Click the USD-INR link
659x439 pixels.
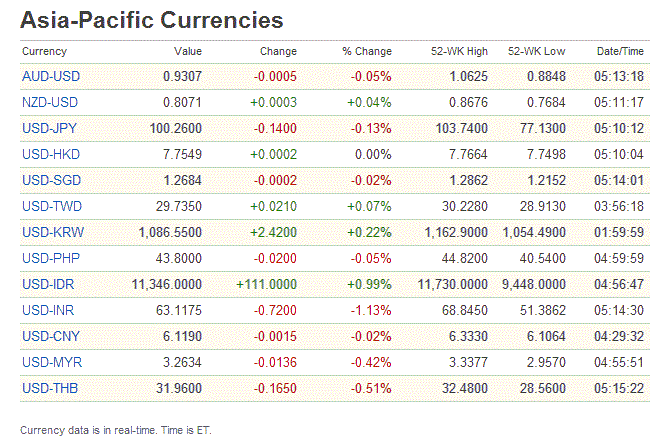[48, 311]
